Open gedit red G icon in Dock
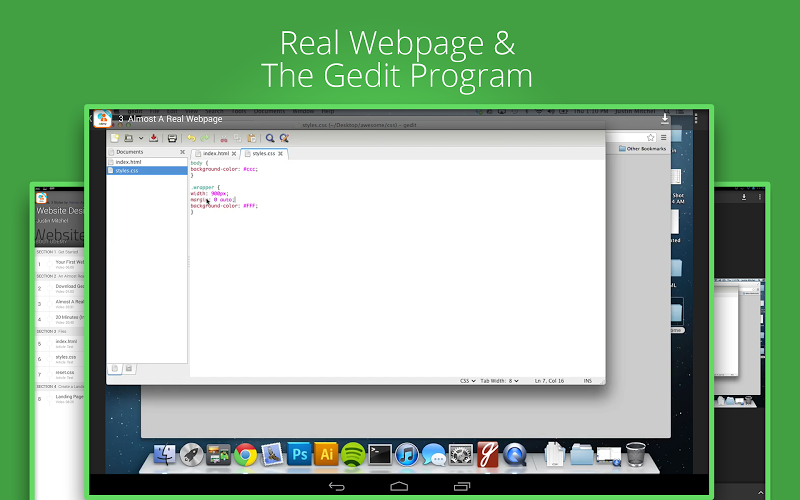This screenshot has width=800, height=500. point(488,454)
